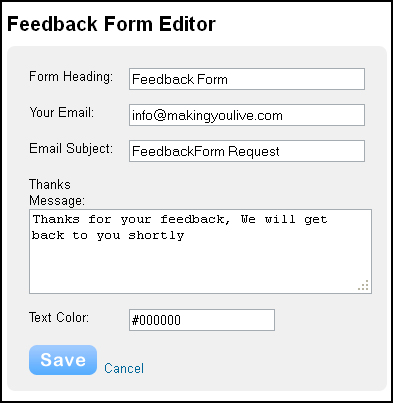This screenshot has height=403, width=393.
Task: Click the "Thanks Message:" label
Action: point(57,193)
